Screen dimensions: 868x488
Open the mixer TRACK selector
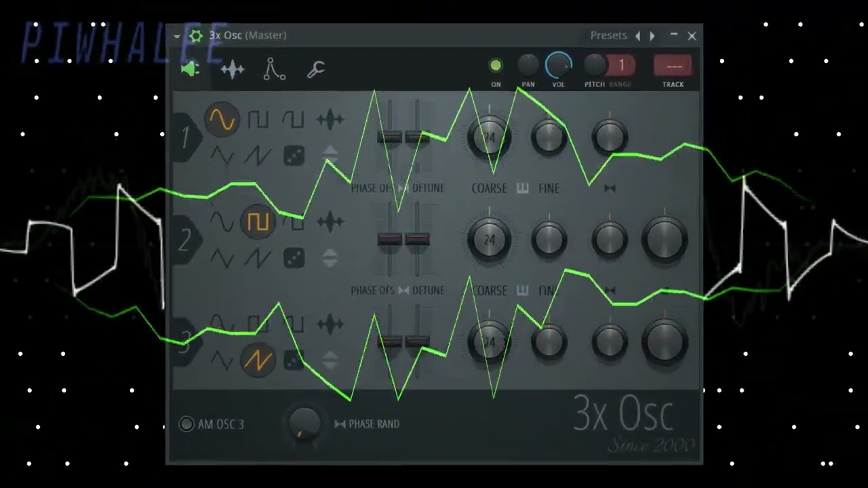(673, 66)
